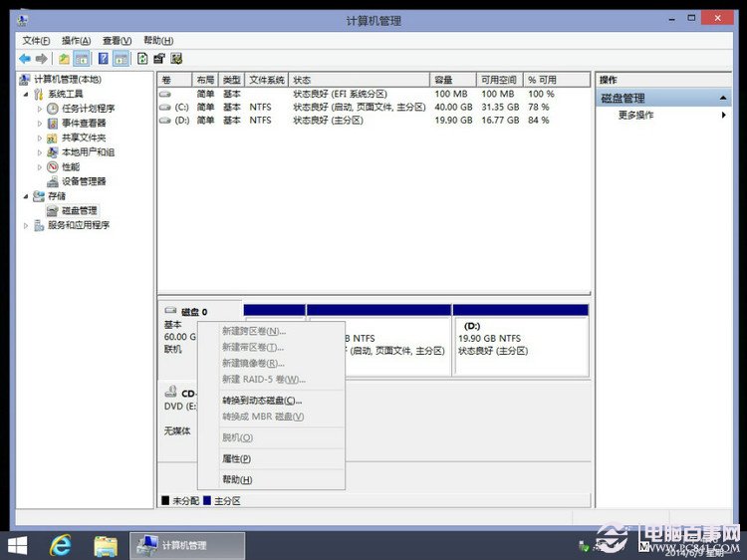Viewport: 747px width, 560px height.
Task: Click the Up one level folder icon
Action: (x=64, y=59)
